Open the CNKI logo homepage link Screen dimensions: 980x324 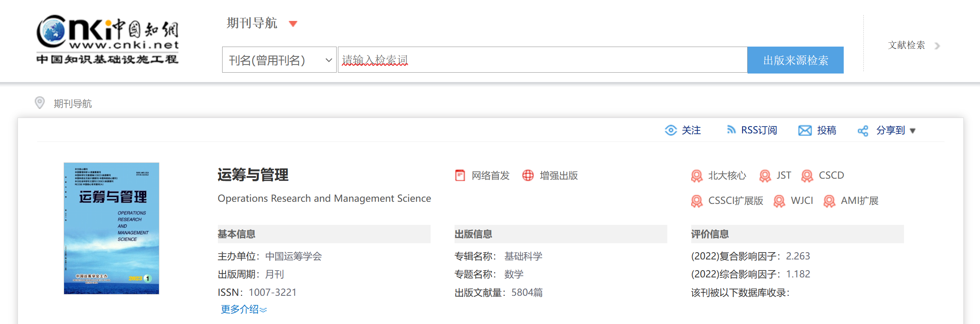[x=107, y=40]
